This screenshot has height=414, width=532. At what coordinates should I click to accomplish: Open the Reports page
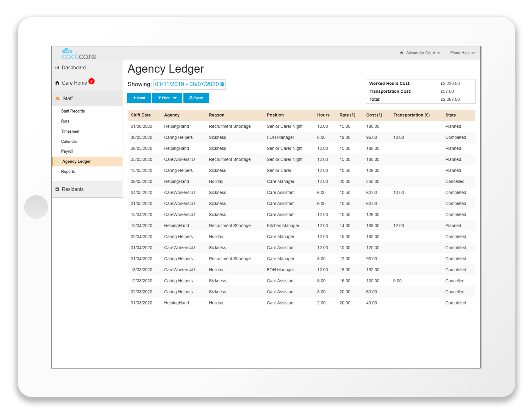click(x=68, y=171)
